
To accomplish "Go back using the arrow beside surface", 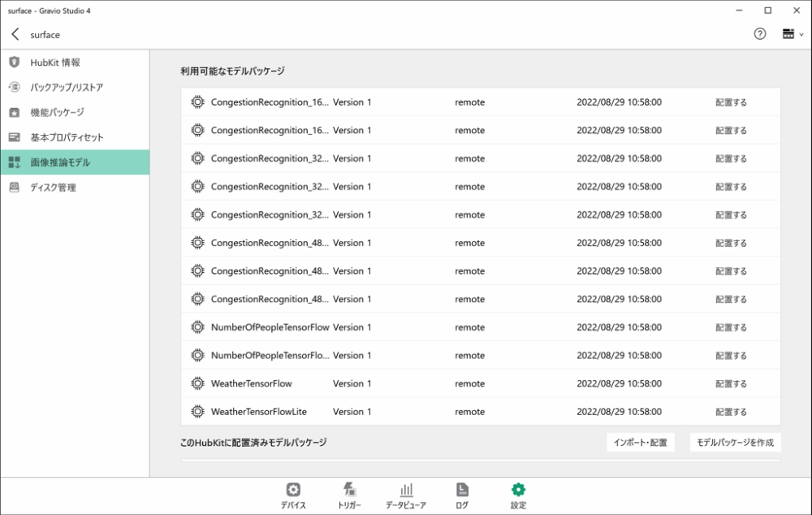I will [15, 34].
